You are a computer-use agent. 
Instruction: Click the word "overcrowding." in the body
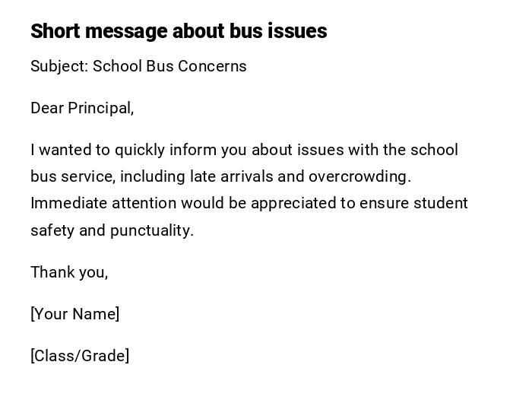coord(359,176)
